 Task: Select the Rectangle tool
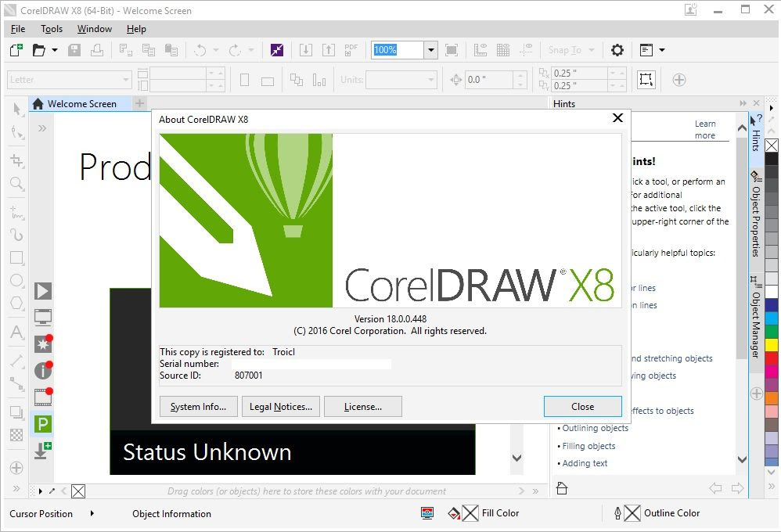(x=17, y=257)
